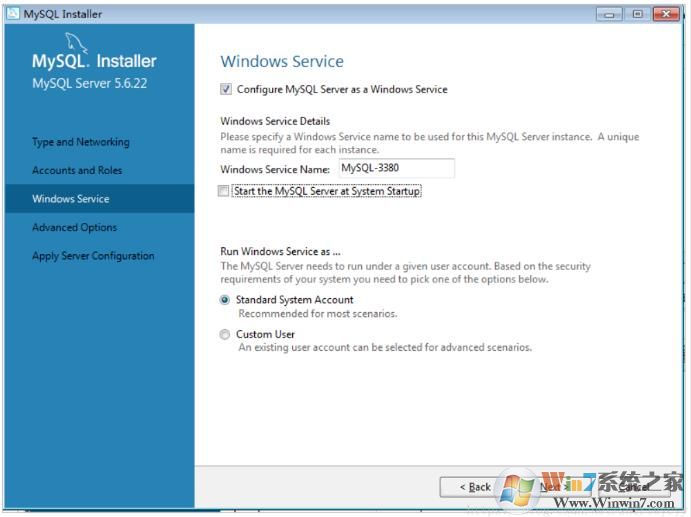The image size is (691, 517).
Task: Go to Apply Server Configuration step
Action: pos(93,256)
